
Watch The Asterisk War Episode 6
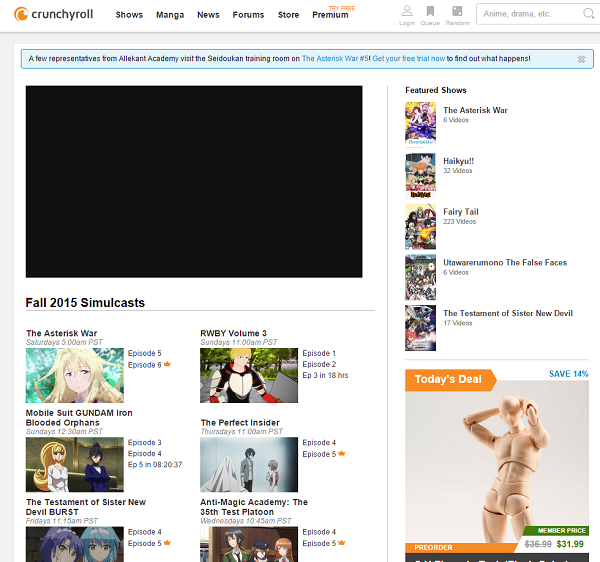[x=145, y=365]
